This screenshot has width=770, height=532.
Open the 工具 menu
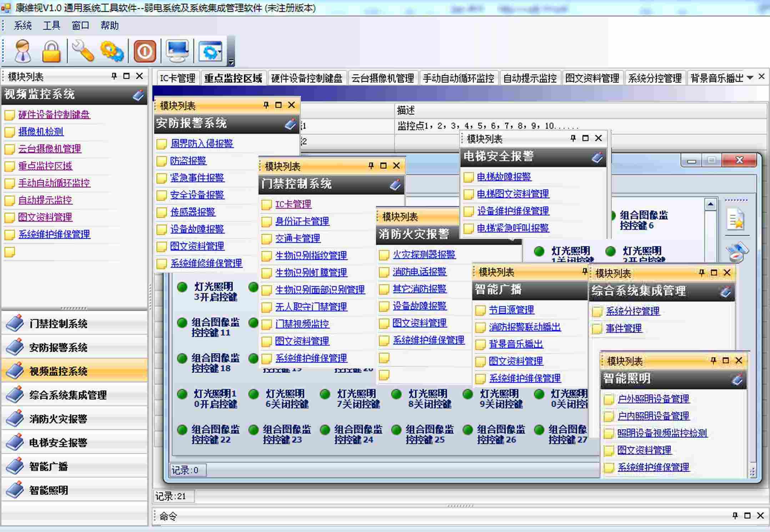click(x=51, y=26)
